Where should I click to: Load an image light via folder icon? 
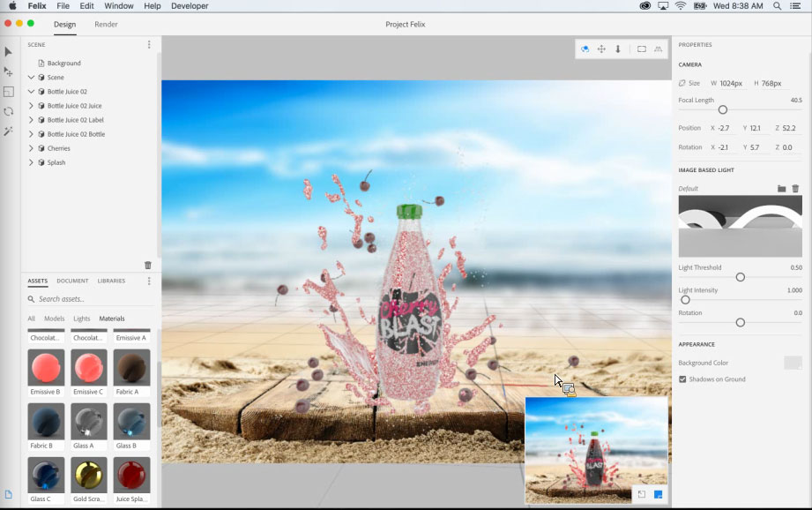[781, 189]
